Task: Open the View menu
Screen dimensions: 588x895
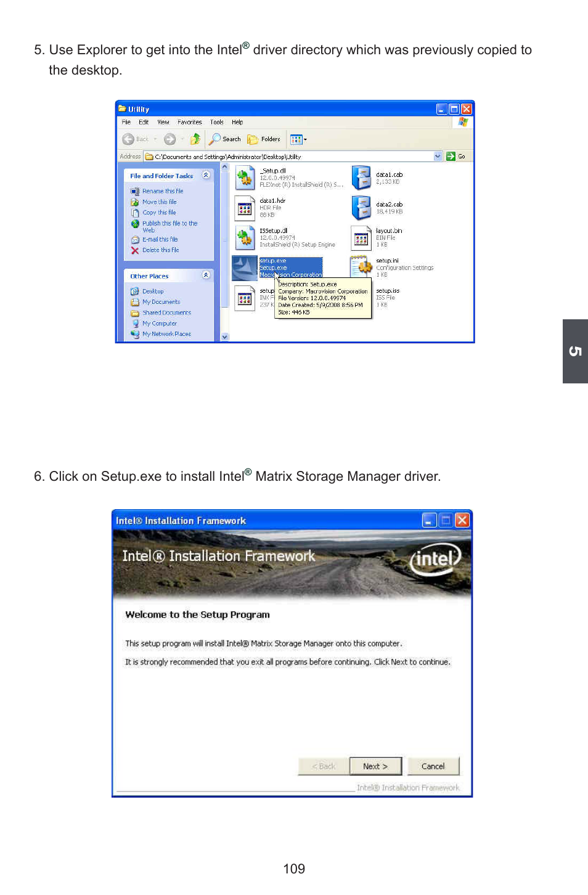Action: (163, 122)
